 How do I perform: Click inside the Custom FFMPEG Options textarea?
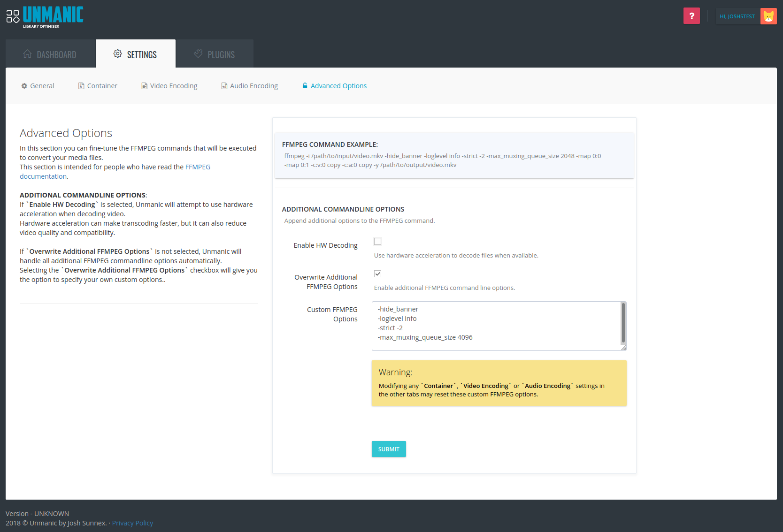click(x=496, y=326)
